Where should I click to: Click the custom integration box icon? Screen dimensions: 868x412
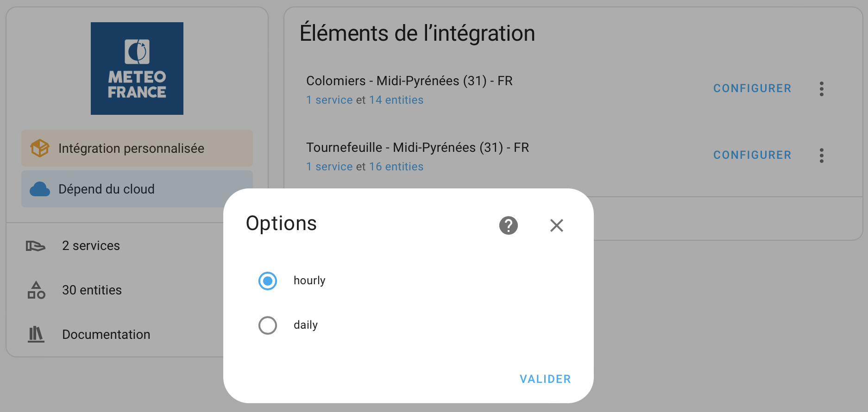coord(40,148)
